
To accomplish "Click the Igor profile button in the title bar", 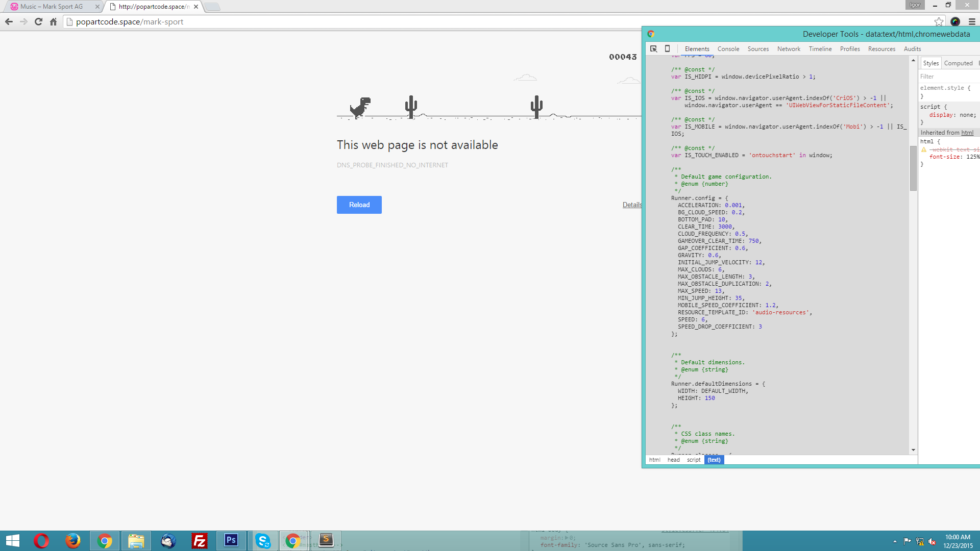I will [x=915, y=5].
